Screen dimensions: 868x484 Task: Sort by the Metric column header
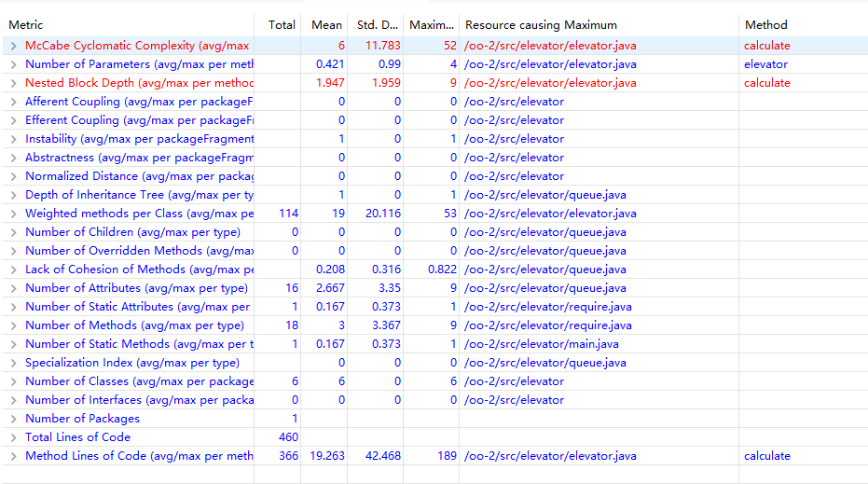coord(129,25)
